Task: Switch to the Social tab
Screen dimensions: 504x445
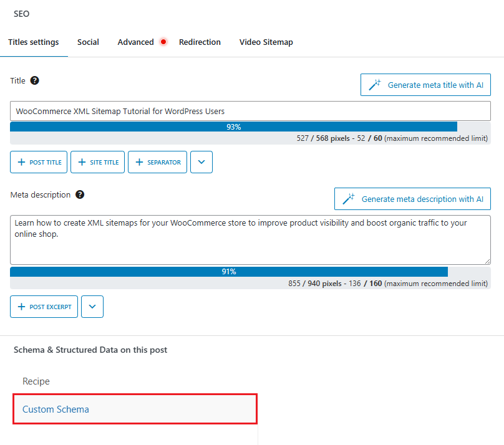Action: [88, 42]
